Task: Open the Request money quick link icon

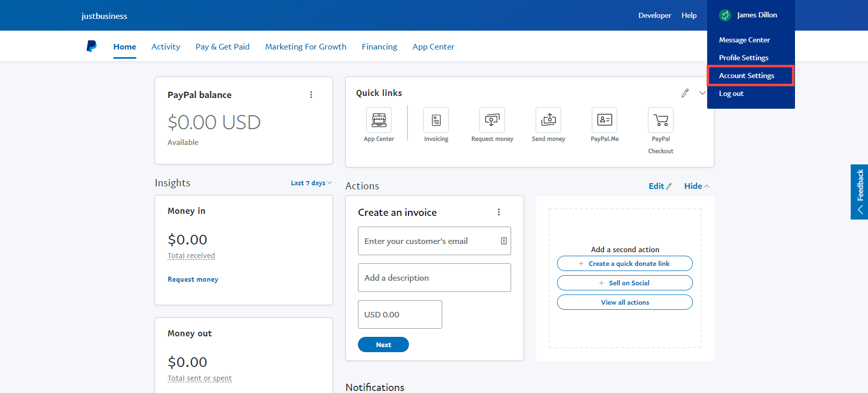Action: pos(492,120)
